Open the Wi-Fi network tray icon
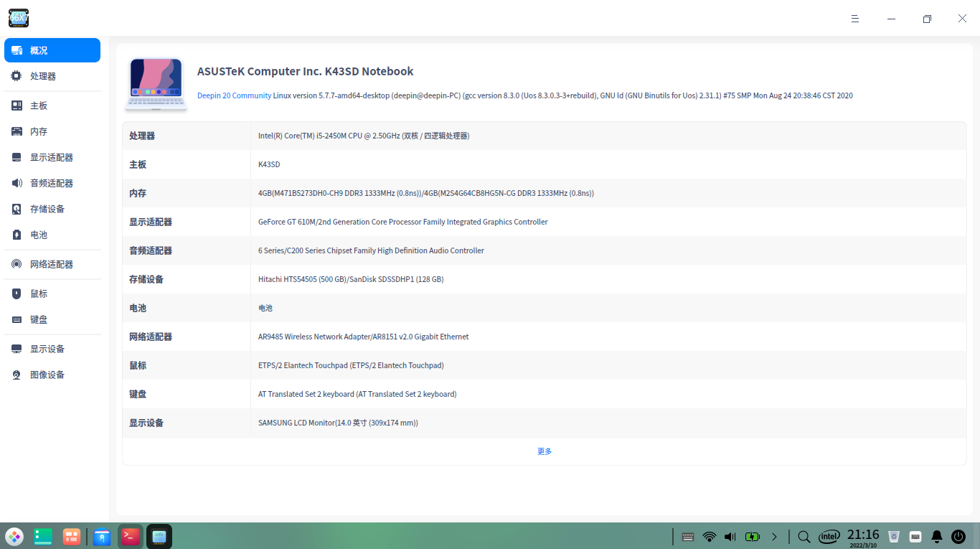The width and height of the screenshot is (980, 549). (710, 536)
